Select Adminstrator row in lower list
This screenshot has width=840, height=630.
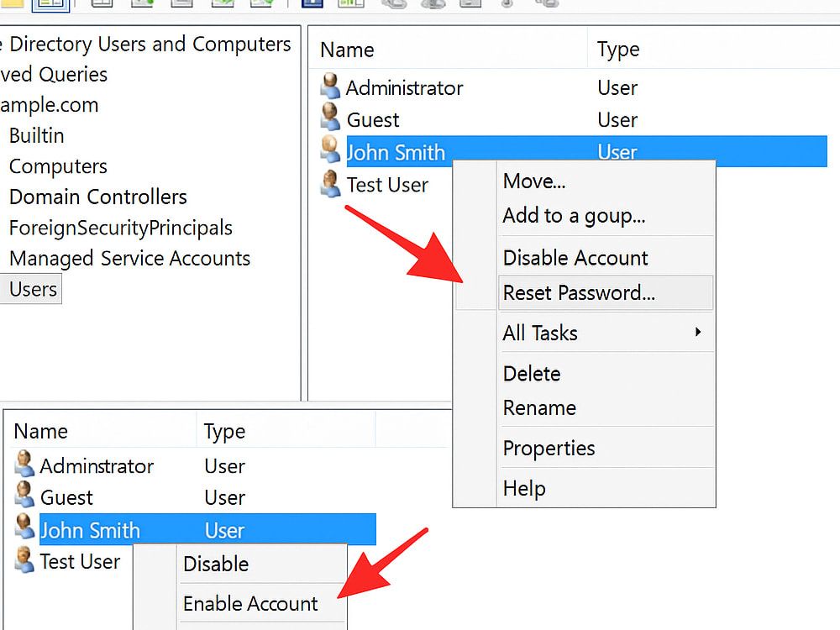point(195,466)
